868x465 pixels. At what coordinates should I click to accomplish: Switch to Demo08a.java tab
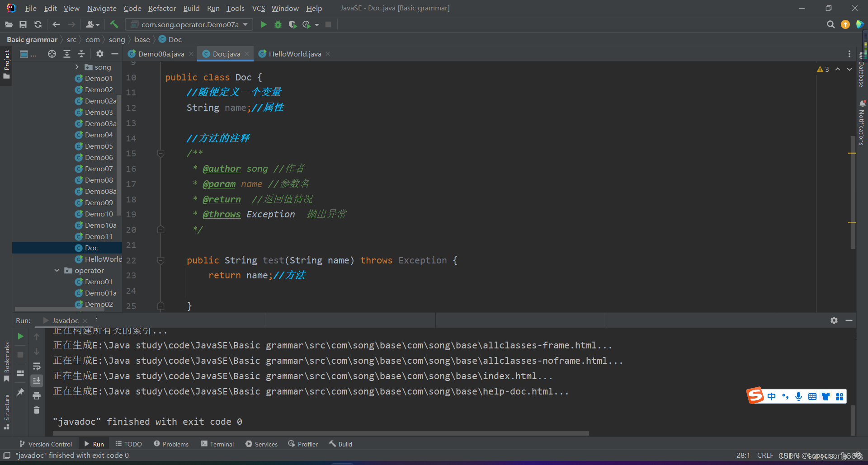point(160,54)
